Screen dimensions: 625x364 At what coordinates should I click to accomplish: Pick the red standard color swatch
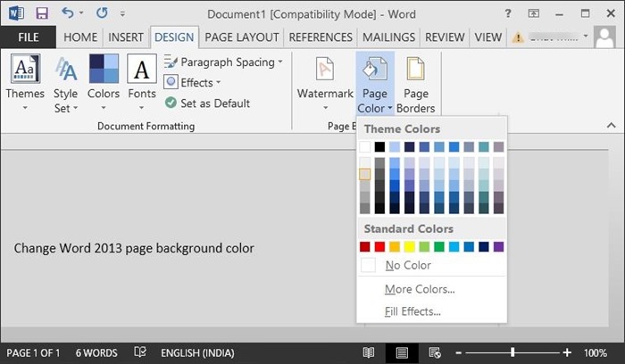380,246
